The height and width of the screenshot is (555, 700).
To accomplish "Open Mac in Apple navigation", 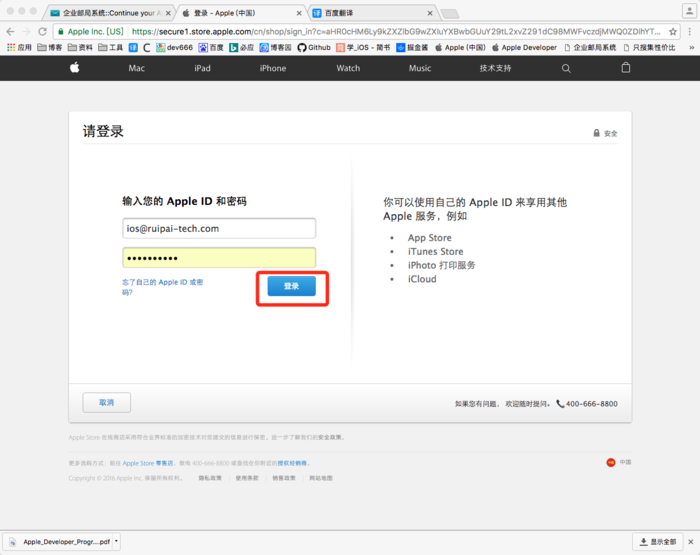I will tap(137, 68).
